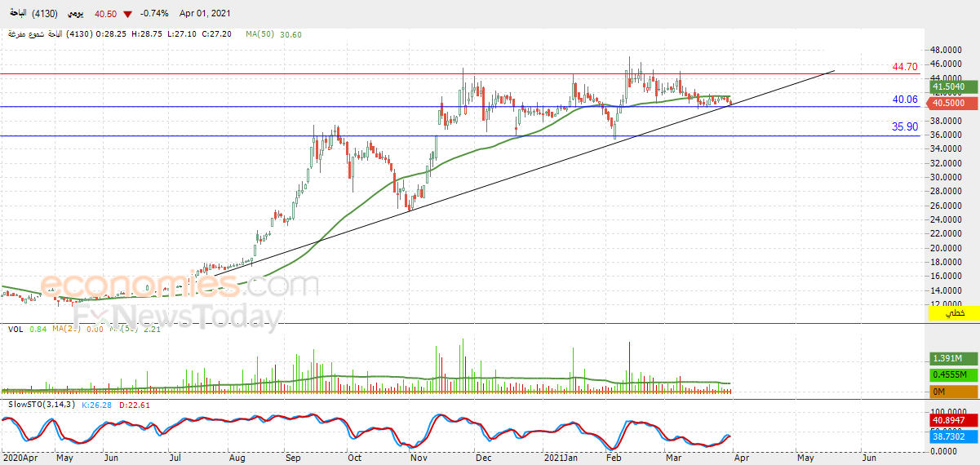980x465 pixels.
Task: Click the MA(50) indicator legend label
Action: (259, 34)
